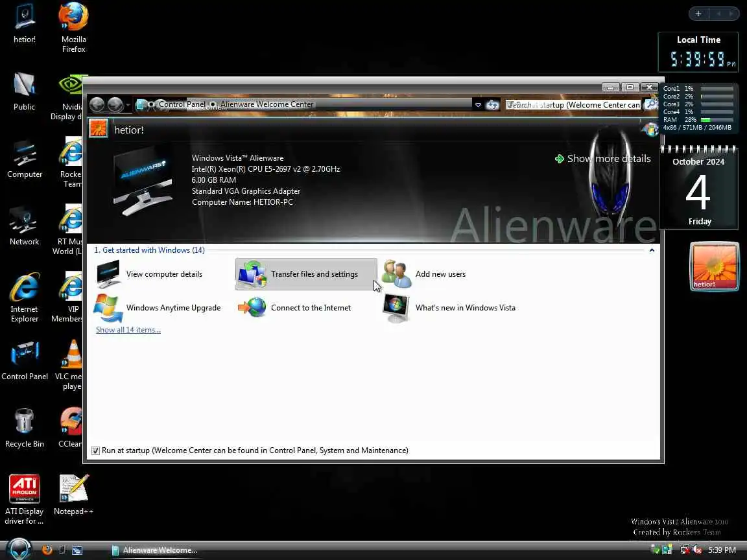
Task: Click the address bar refresh button
Action: click(x=493, y=105)
